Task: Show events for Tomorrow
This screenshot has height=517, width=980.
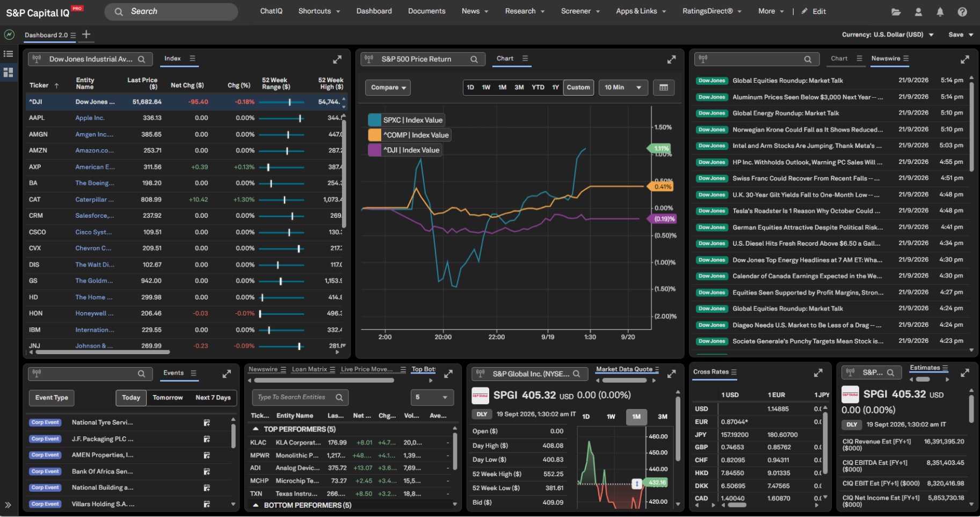Action: (x=168, y=398)
